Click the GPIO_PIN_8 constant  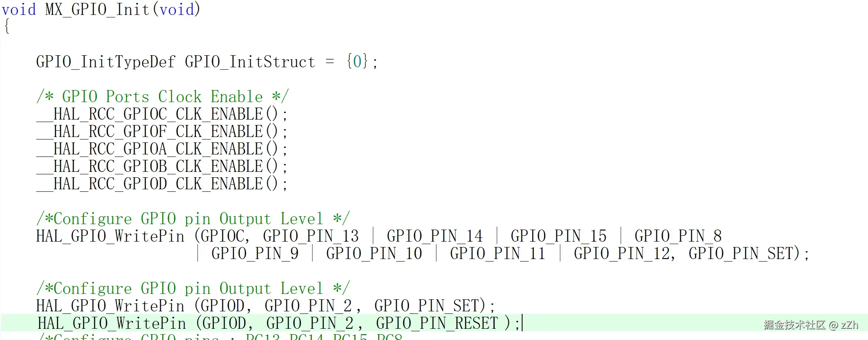click(x=678, y=236)
